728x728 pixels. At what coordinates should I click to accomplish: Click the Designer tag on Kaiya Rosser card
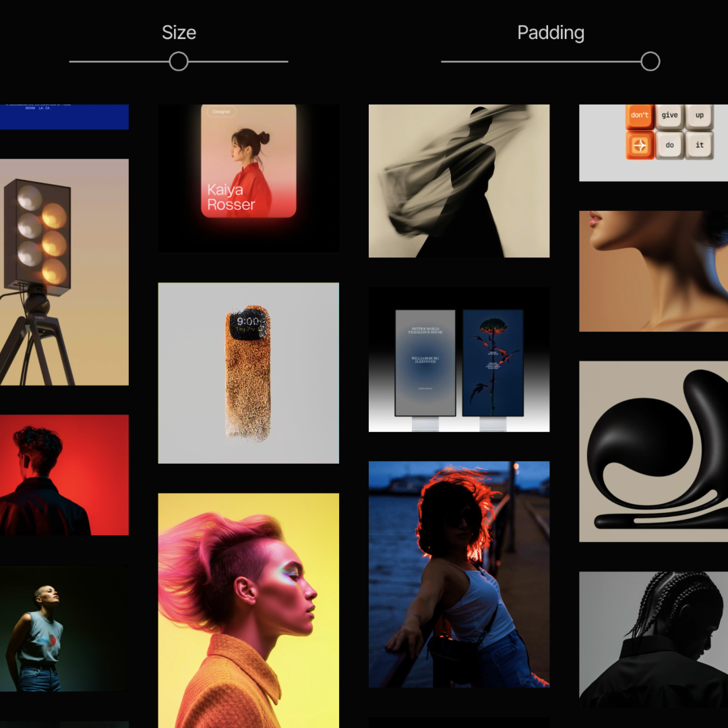click(x=221, y=112)
